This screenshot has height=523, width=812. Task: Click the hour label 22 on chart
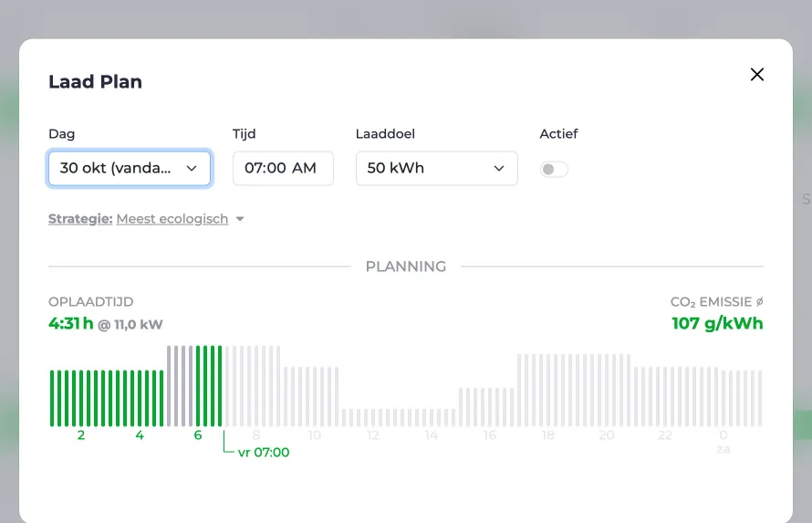pos(665,435)
